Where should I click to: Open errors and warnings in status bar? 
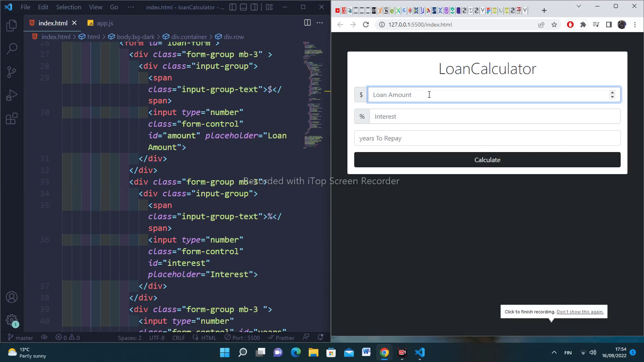point(68,338)
